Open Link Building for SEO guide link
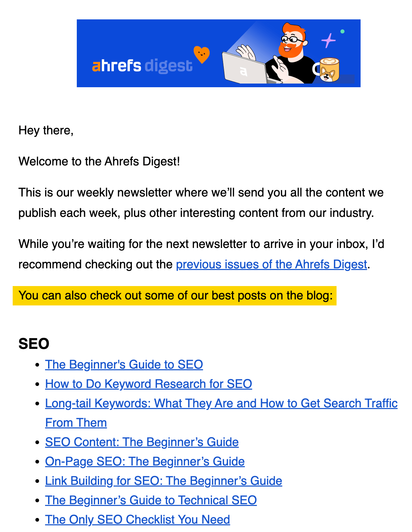 (164, 481)
